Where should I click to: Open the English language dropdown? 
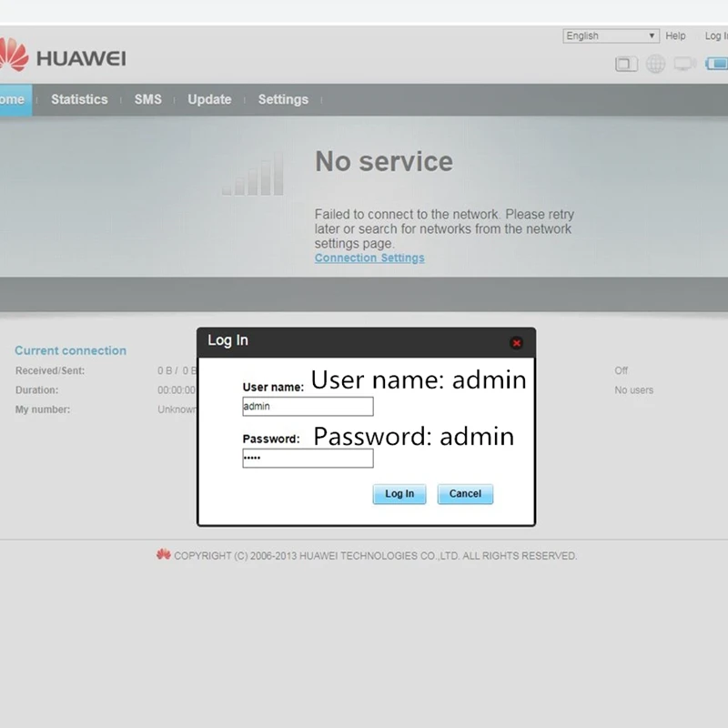611,35
